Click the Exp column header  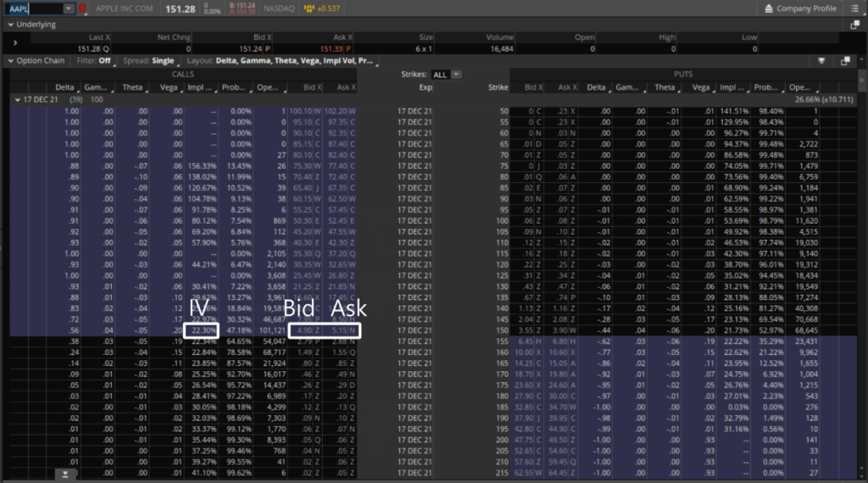tap(426, 87)
